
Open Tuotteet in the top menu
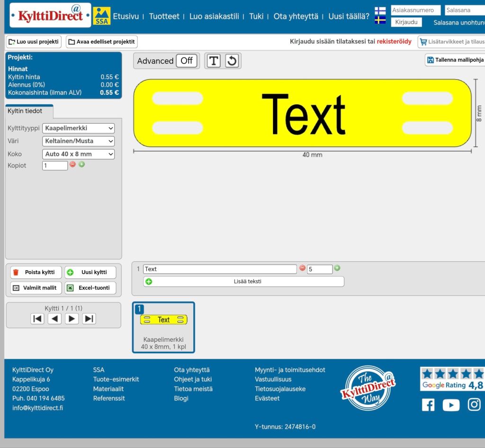pos(164,16)
